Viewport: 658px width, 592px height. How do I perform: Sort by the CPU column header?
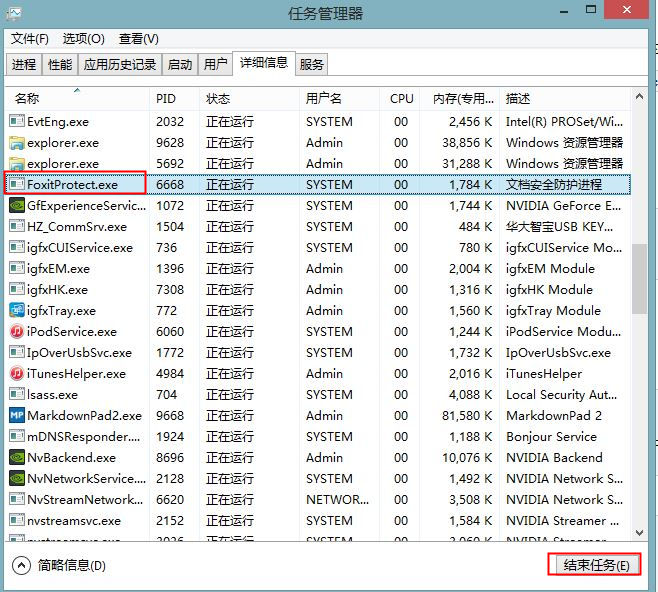pos(400,98)
